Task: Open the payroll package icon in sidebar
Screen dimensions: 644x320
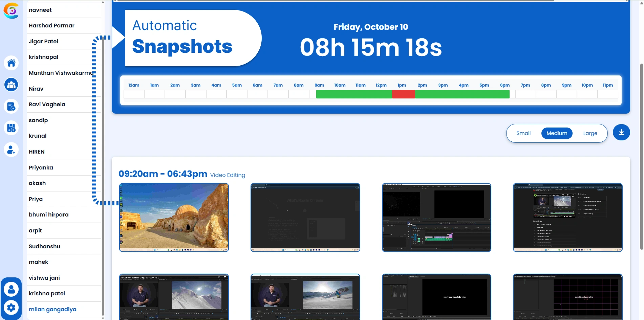Action: (x=11, y=128)
